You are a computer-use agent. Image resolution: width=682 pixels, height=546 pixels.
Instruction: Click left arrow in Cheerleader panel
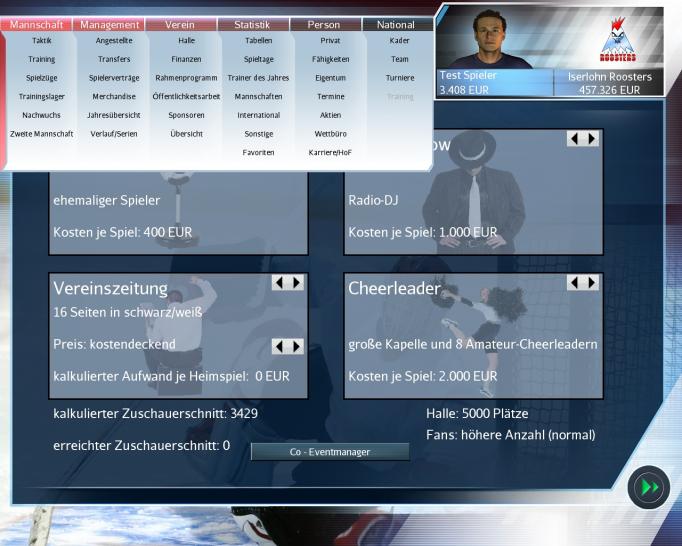pyautogui.click(x=575, y=283)
